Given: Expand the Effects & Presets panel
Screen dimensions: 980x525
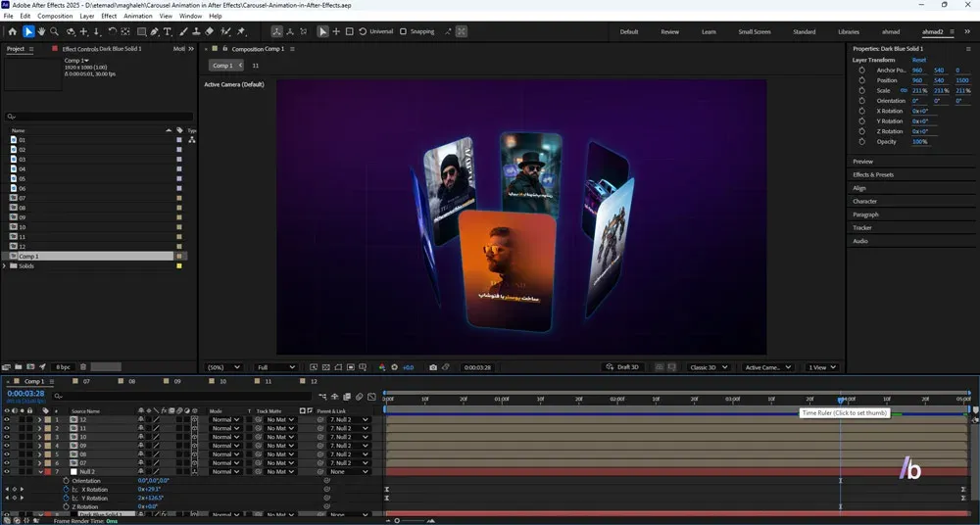Looking at the screenshot, I should click(x=873, y=175).
